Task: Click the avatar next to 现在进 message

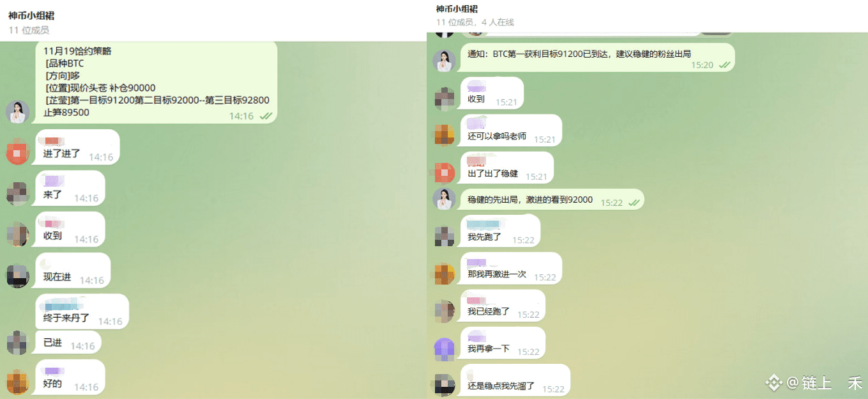Action: pos(17,276)
